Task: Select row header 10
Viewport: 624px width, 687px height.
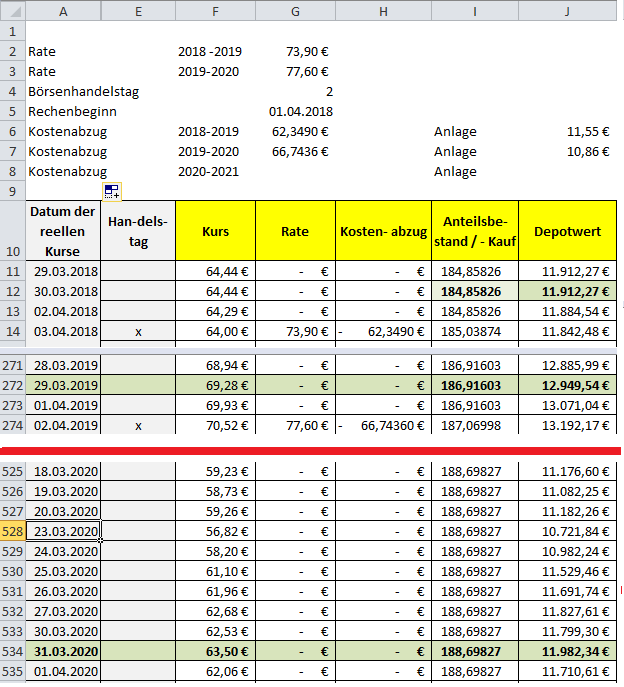Action: coord(13,231)
